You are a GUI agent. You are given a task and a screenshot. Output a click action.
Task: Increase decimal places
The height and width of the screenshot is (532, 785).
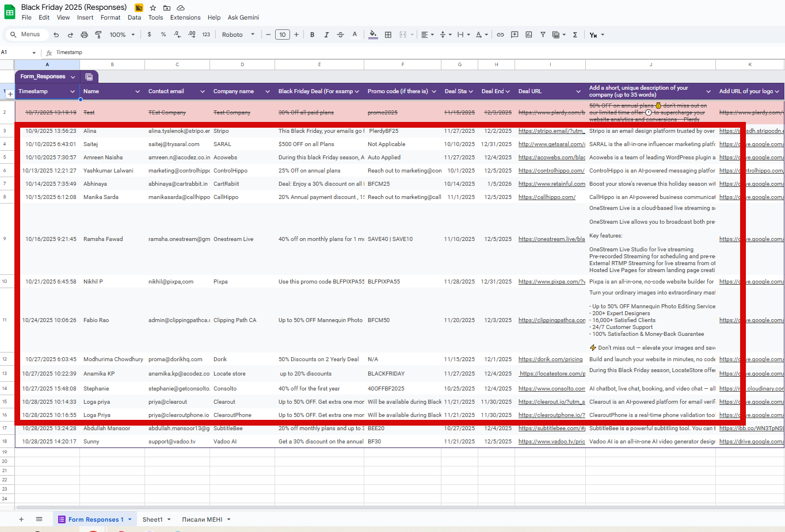pos(192,35)
